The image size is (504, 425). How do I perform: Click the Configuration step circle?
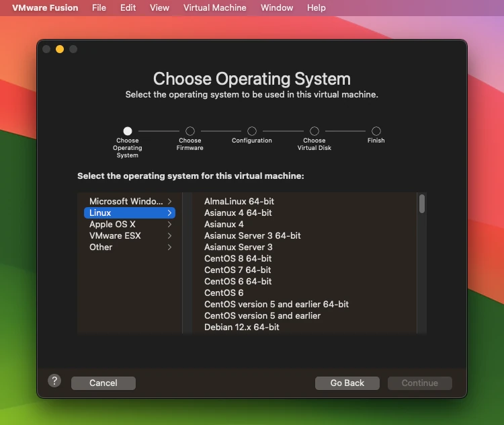coord(252,131)
